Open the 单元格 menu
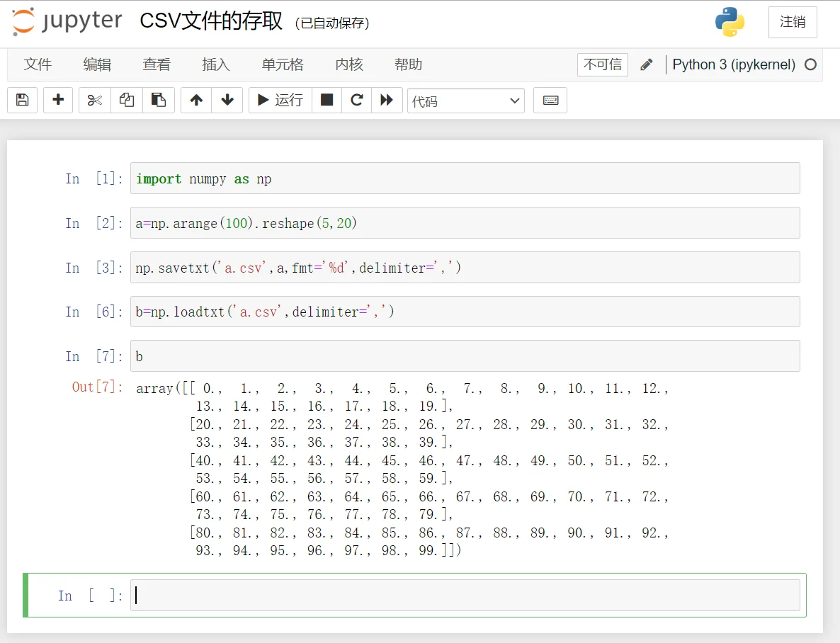The width and height of the screenshot is (840, 643). (283, 64)
